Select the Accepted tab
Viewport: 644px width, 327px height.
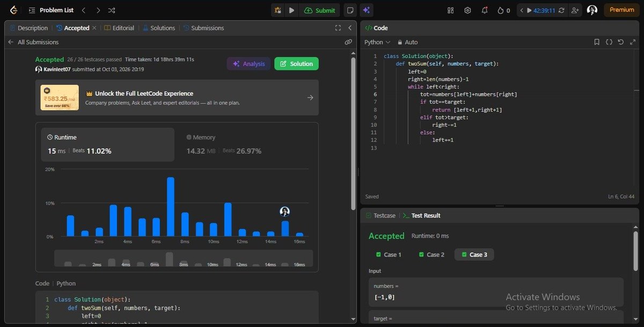click(x=73, y=28)
